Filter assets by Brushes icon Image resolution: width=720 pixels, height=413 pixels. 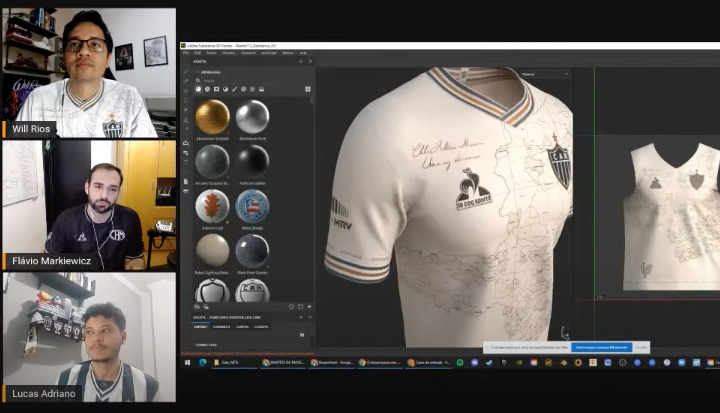pyautogui.click(x=235, y=89)
